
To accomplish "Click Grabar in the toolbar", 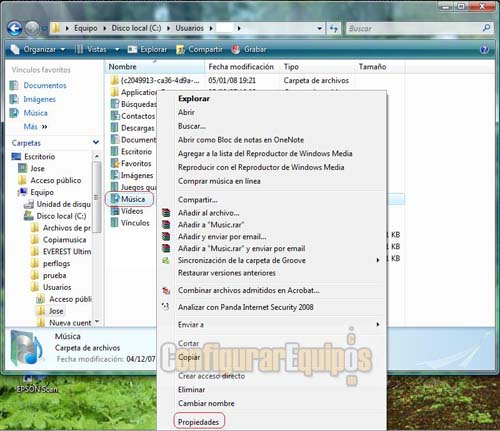I will (x=249, y=49).
